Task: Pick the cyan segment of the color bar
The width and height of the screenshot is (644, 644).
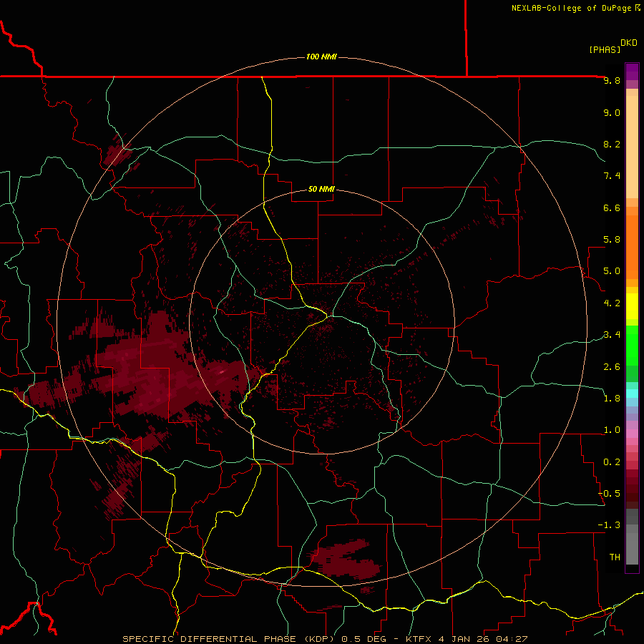Action: [632, 394]
